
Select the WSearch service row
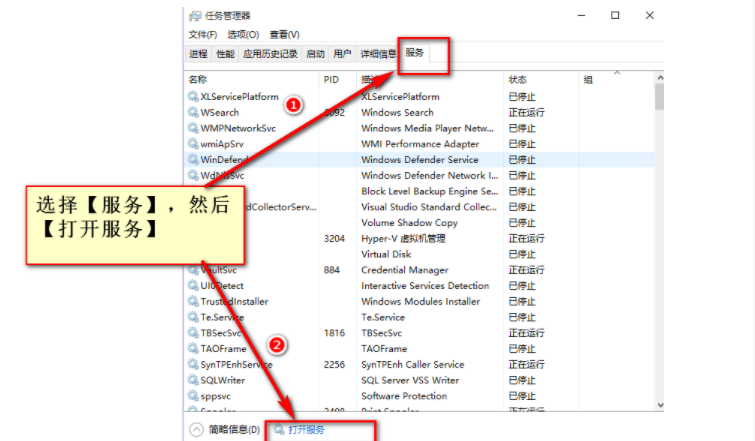pyautogui.click(x=419, y=112)
